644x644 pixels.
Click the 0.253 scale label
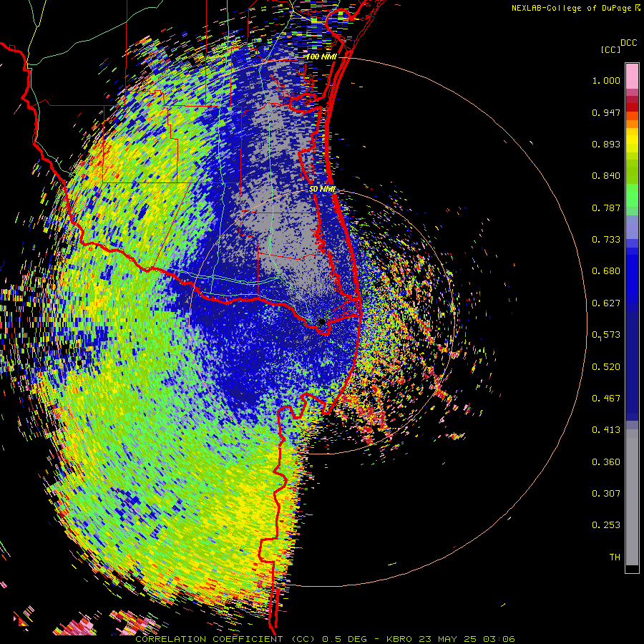(606, 525)
